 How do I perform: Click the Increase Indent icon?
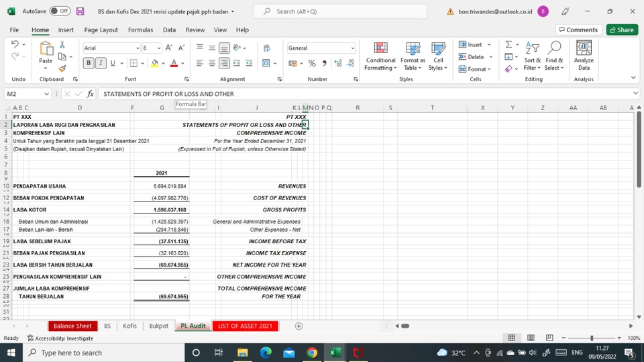tap(249, 63)
